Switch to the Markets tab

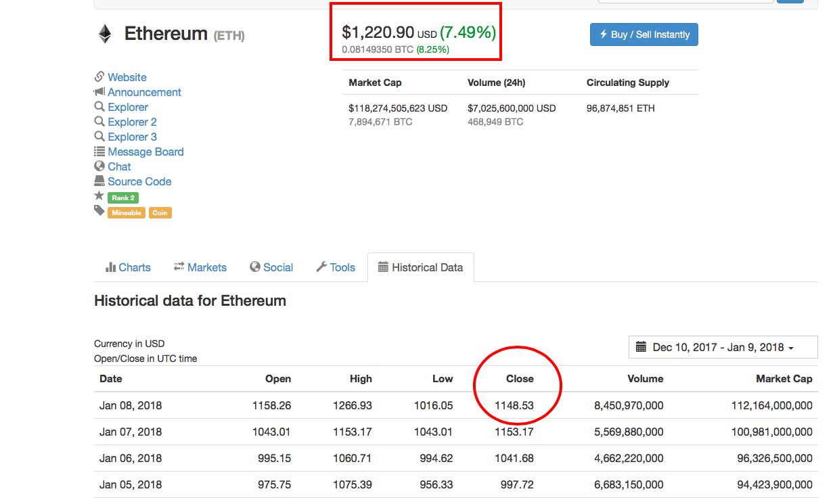click(x=200, y=267)
